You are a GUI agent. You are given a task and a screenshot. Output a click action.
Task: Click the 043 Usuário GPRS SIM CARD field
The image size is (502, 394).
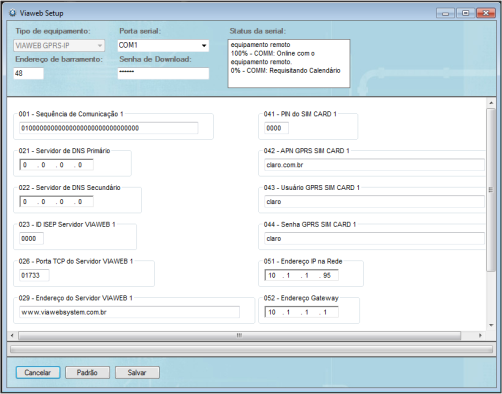[x=374, y=202]
